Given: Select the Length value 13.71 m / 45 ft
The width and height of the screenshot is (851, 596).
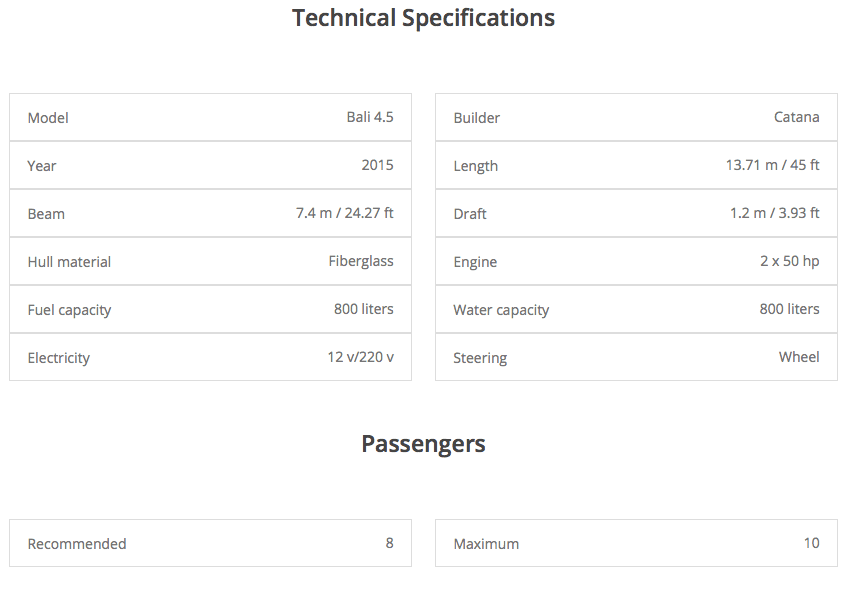Looking at the screenshot, I should [772, 165].
